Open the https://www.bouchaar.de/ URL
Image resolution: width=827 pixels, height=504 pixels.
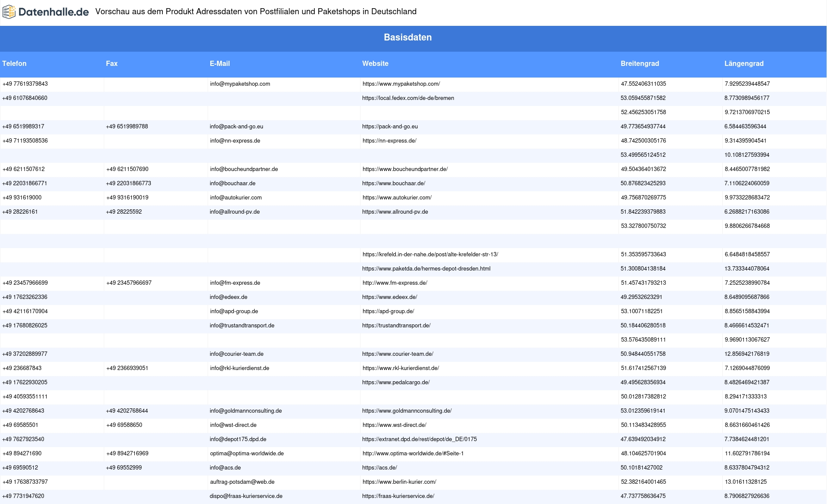coord(394,184)
